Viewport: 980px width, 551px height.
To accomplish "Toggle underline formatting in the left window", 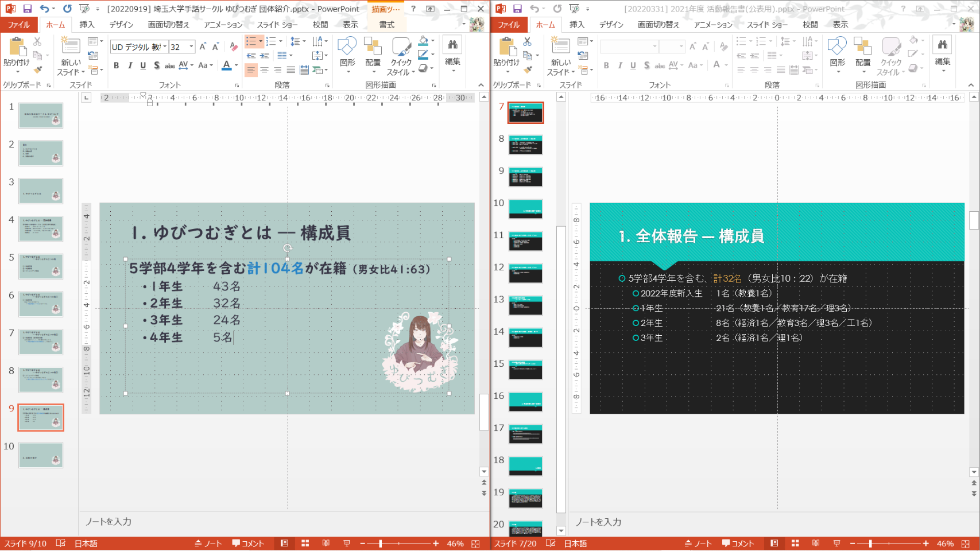I will click(143, 65).
